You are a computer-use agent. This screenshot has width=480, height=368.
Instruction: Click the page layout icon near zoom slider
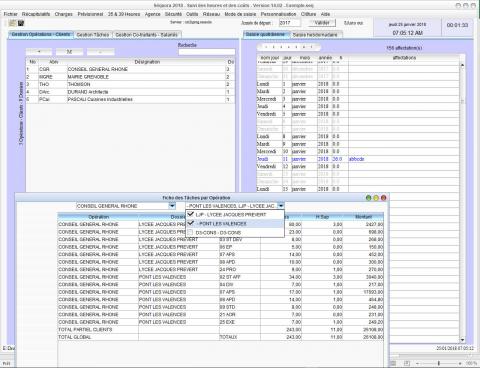(x=407, y=363)
